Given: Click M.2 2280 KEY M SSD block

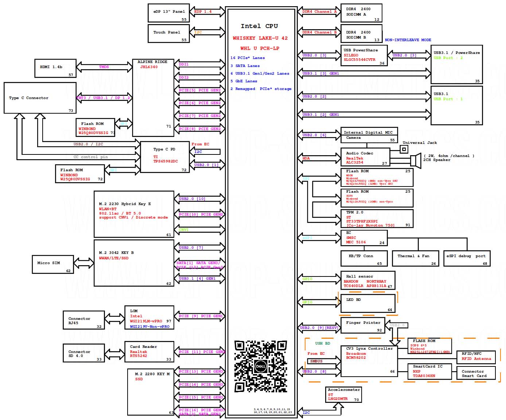Looking at the screenshot, I should click(151, 392).
